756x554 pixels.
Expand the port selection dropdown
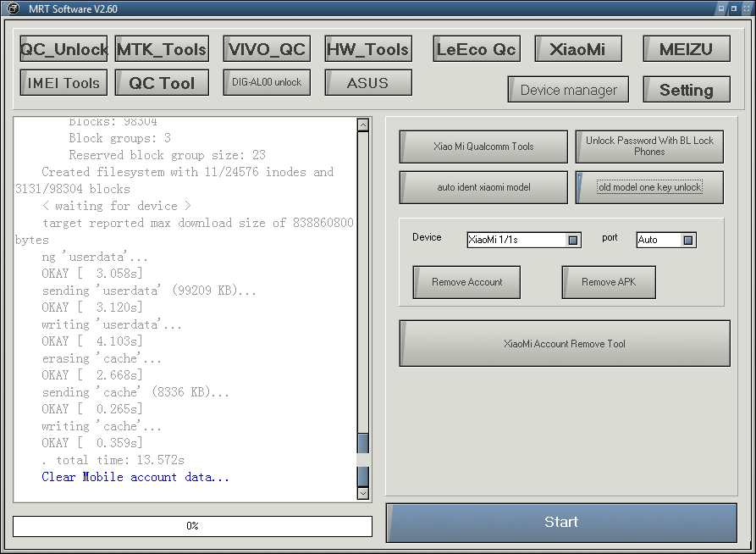tap(687, 241)
